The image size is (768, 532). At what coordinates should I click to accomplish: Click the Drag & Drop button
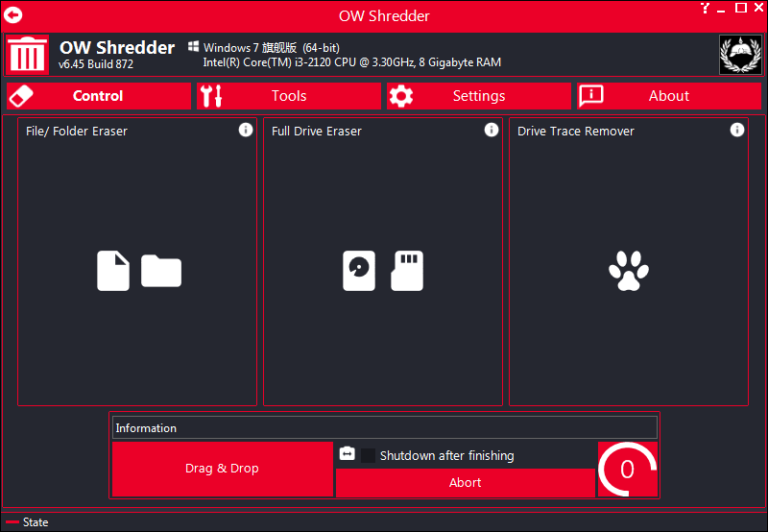click(x=223, y=469)
